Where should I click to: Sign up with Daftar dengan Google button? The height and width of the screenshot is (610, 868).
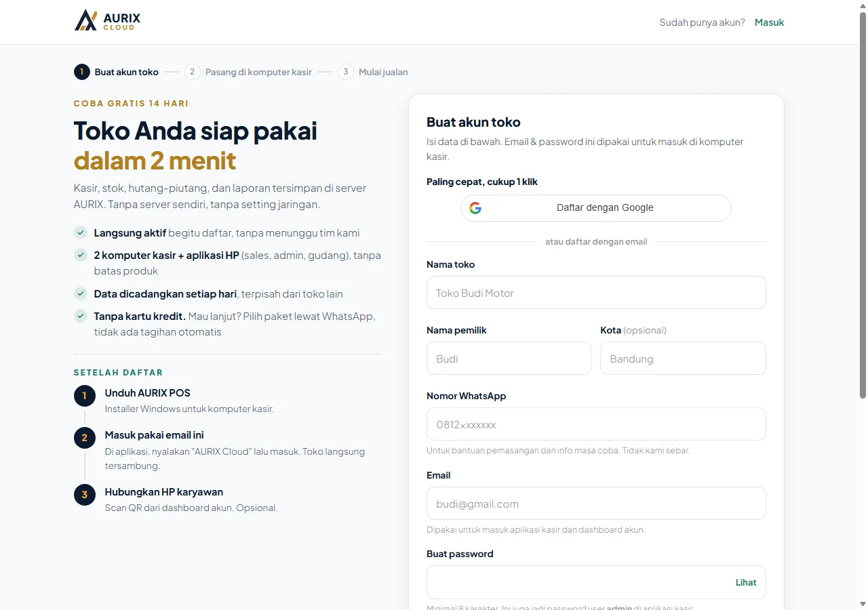[596, 208]
